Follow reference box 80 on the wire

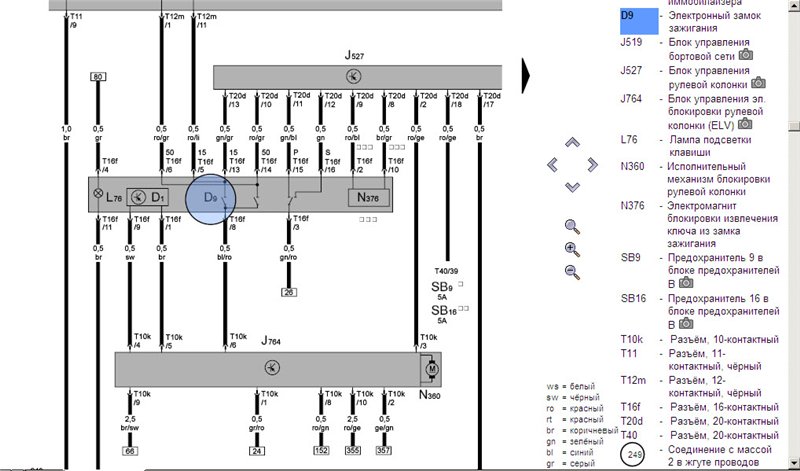click(x=98, y=77)
